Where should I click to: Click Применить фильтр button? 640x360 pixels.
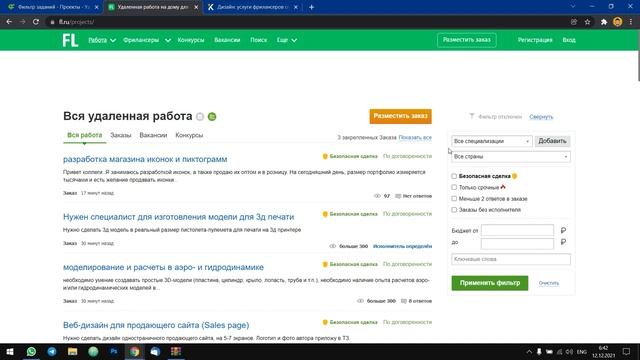(x=490, y=283)
